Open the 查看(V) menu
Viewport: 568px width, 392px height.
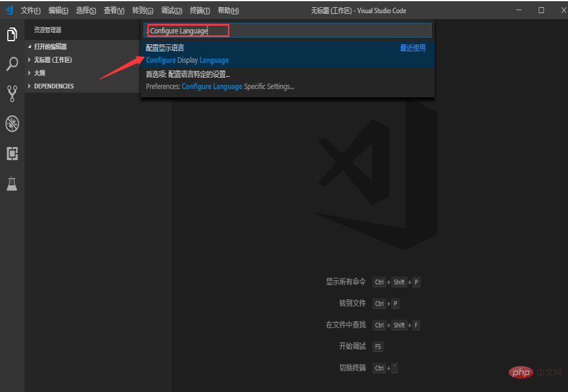coord(114,11)
